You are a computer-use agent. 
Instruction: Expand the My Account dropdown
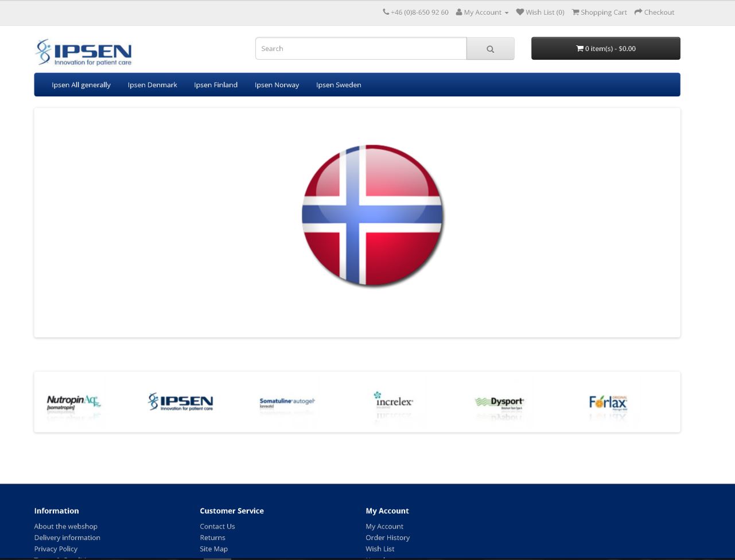coord(482,12)
